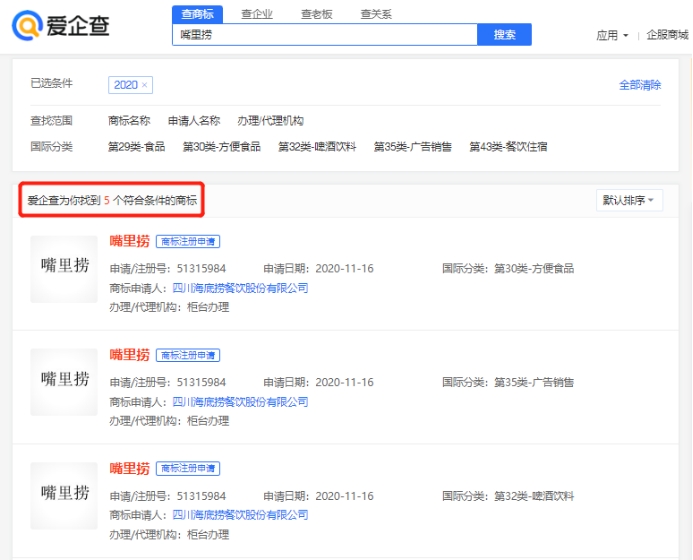The width and height of the screenshot is (693, 560).
Task: Select 申请人名称 search scope
Action: 193,121
